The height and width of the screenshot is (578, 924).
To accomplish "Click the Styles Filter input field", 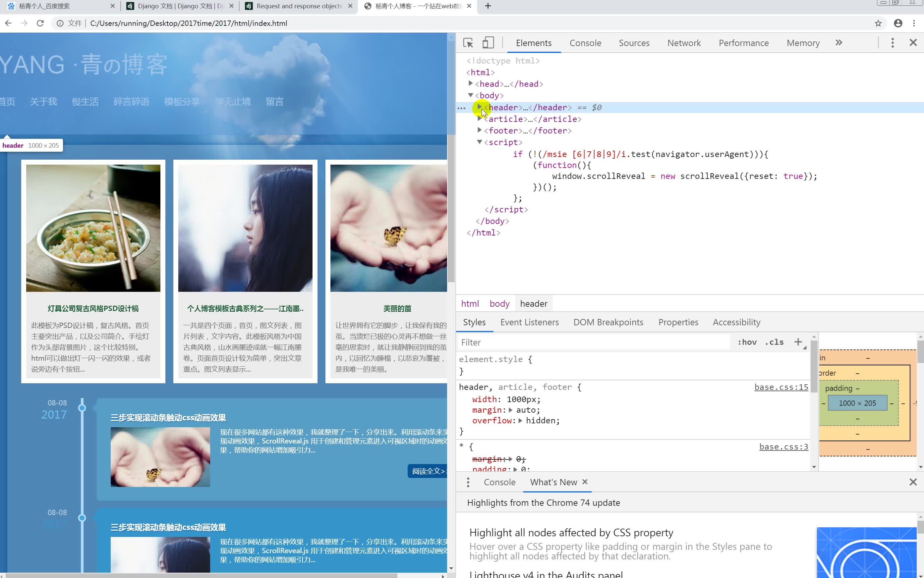I will (x=594, y=342).
